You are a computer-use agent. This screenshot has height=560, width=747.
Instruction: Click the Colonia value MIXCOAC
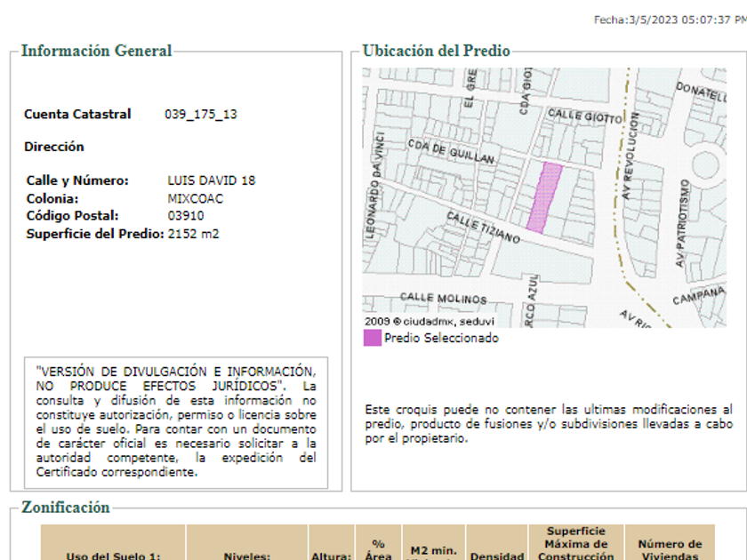point(196,198)
